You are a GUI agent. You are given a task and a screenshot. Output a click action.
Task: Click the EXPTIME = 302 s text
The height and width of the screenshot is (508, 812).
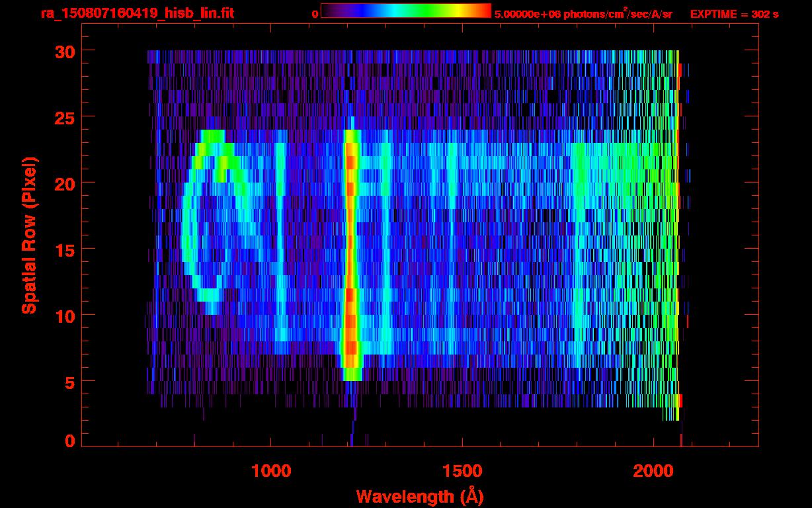[x=734, y=14]
